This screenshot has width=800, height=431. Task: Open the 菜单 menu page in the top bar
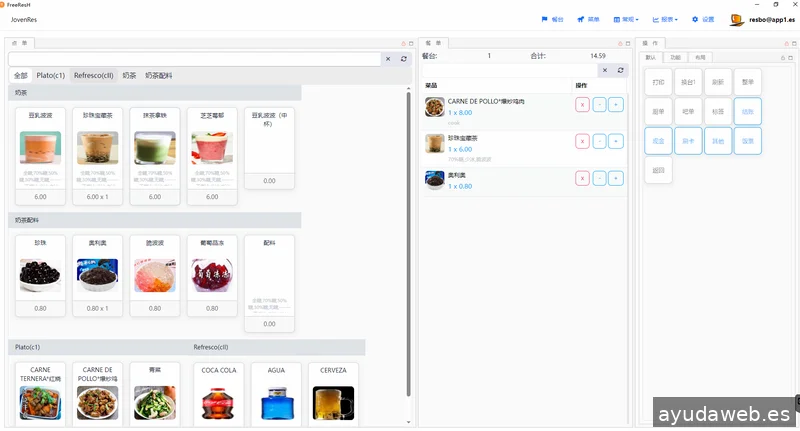click(588, 19)
